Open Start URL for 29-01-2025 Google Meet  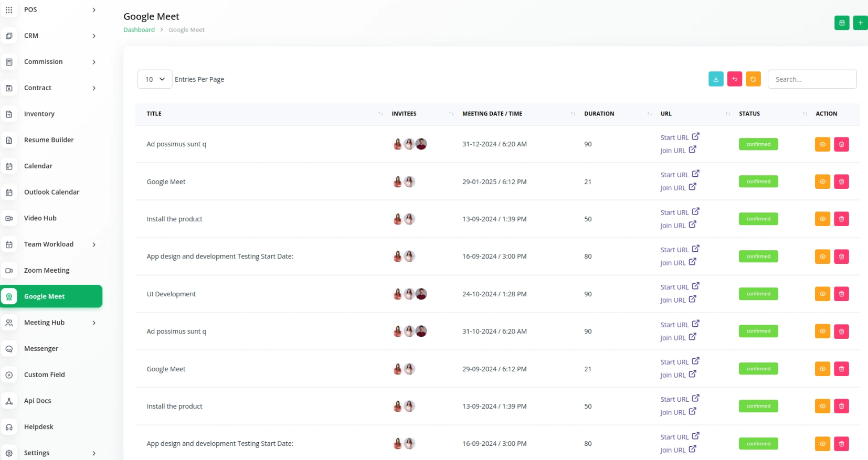680,174
